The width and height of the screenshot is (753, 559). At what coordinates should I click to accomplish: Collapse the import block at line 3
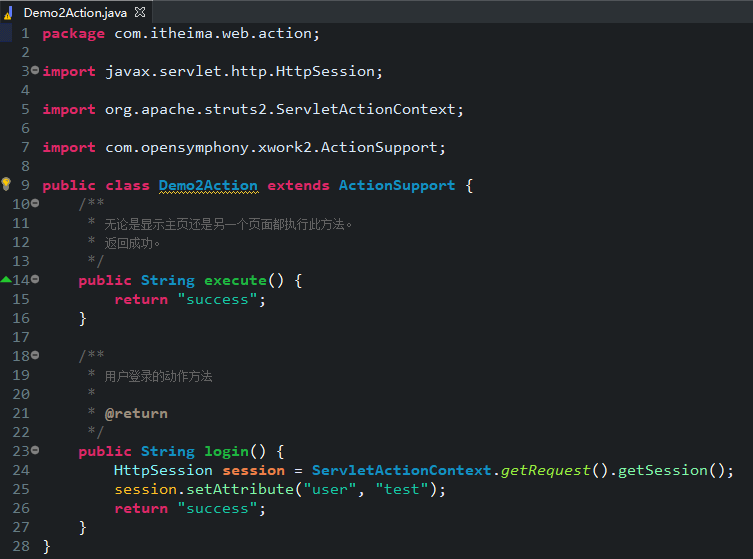pos(35,71)
